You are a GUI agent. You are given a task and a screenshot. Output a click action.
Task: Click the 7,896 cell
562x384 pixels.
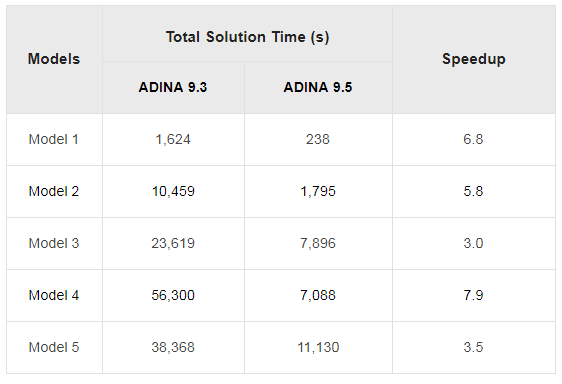click(318, 243)
